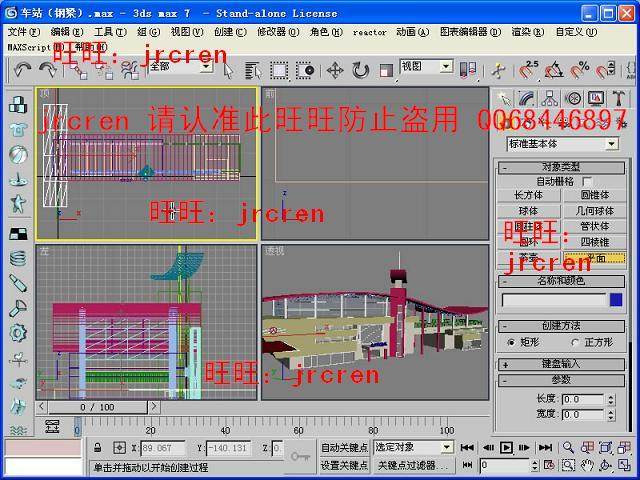Click the Undo arrow in toolbar
Viewport: 640px width, 480px height.
[22, 70]
